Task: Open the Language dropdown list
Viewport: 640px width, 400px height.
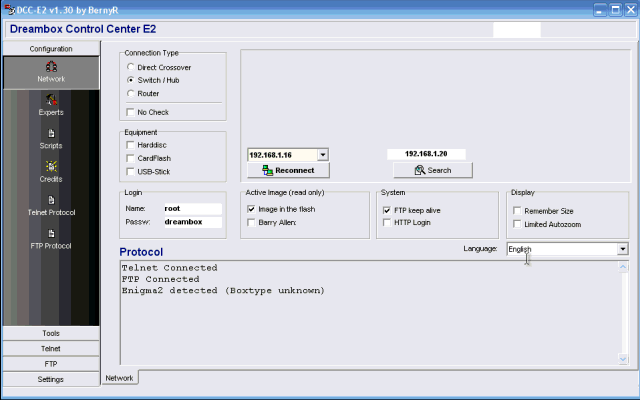Action: (x=622, y=248)
